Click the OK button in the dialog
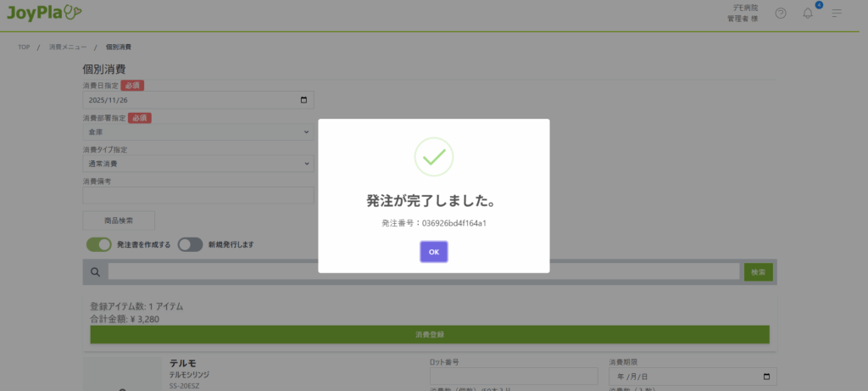Viewport: 868px width, 391px height. coord(433,252)
